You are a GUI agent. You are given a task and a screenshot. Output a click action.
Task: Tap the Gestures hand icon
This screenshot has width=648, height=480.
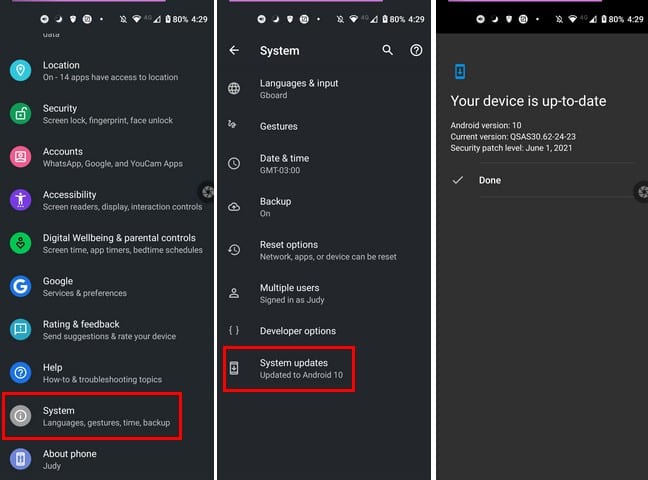coord(232,124)
